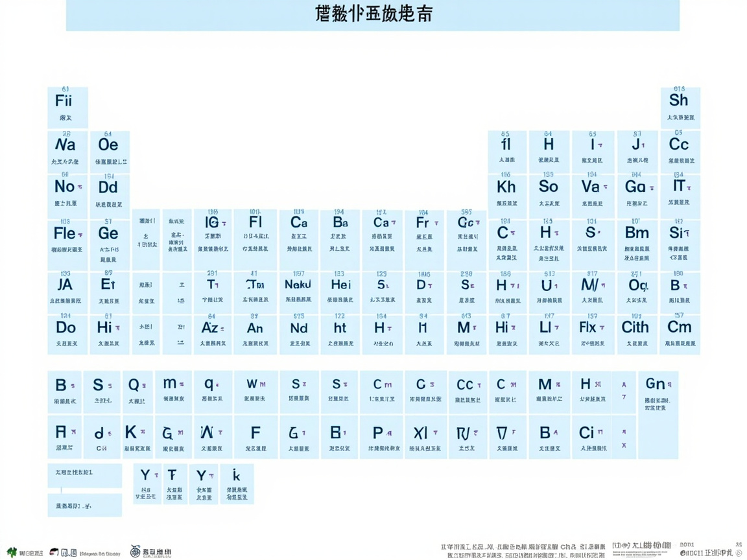Screen dimensions: 747x560
Task: Select the Oe tile next to Na
Action: 109,149
